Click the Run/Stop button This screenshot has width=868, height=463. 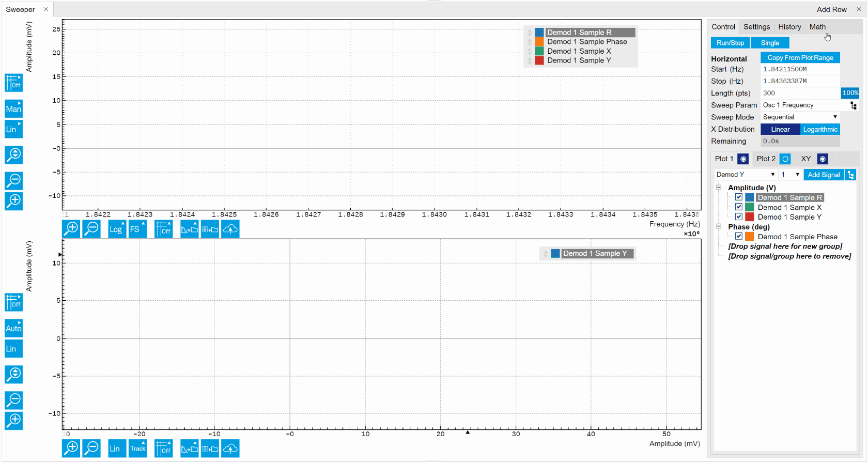[x=730, y=43]
